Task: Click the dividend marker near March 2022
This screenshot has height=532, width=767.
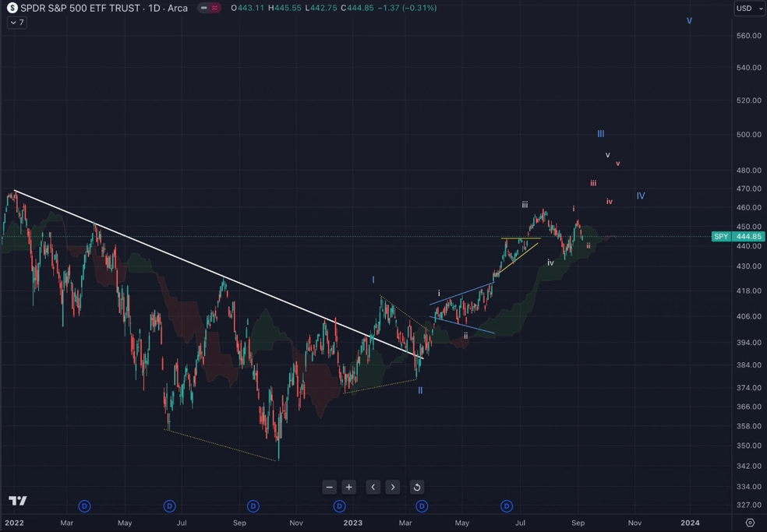Action: coord(85,506)
